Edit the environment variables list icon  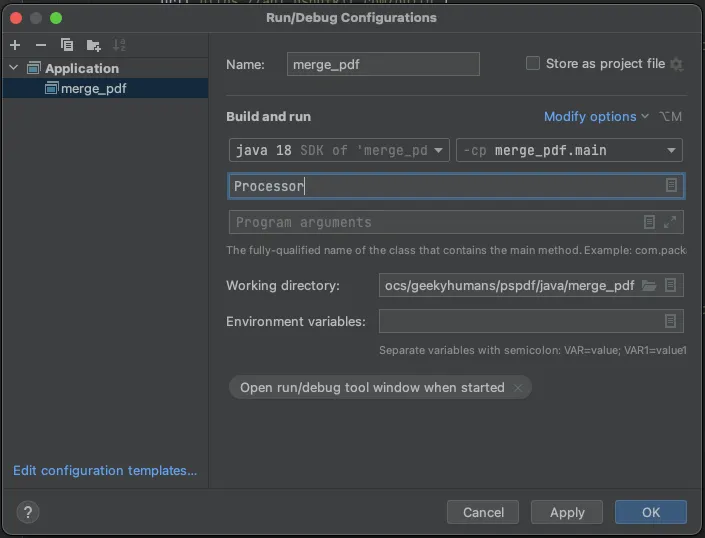click(x=671, y=321)
